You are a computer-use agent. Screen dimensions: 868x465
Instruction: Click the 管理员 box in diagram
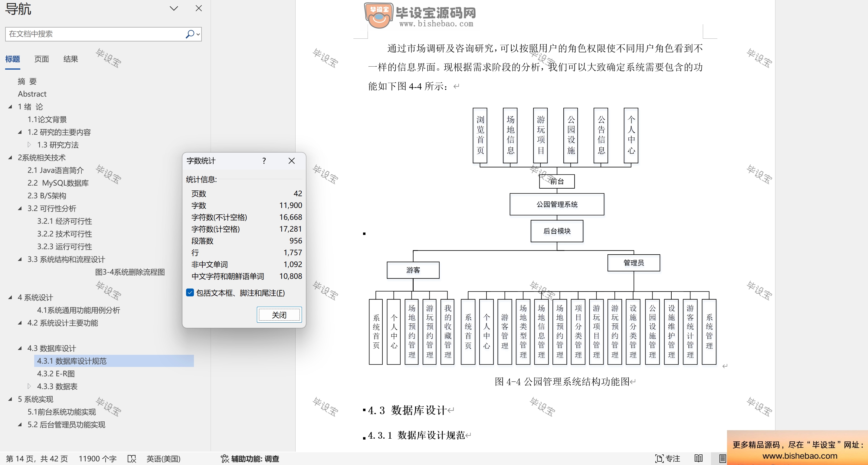tap(634, 263)
